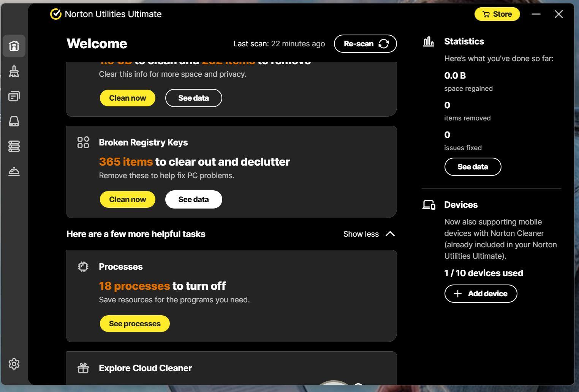Open the cleaning broom sidebar icon
The height and width of the screenshot is (392, 579).
[14, 71]
